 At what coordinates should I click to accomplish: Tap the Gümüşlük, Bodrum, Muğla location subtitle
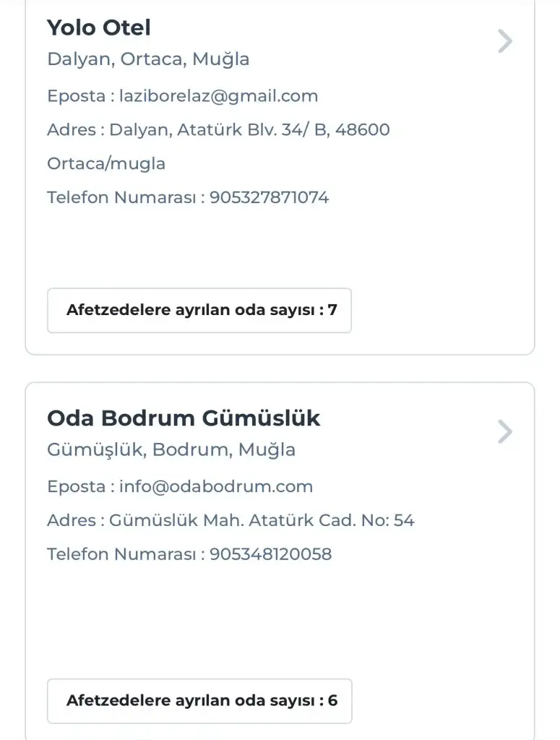click(x=171, y=449)
